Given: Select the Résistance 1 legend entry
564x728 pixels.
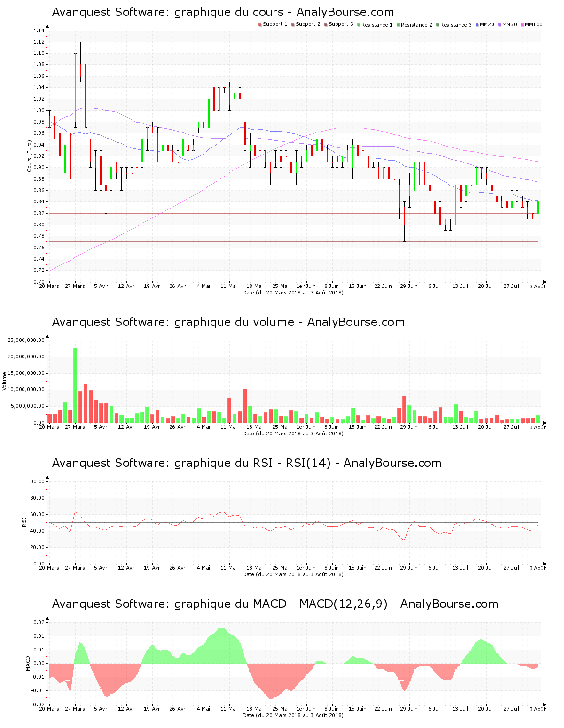Looking at the screenshot, I should [375, 25].
